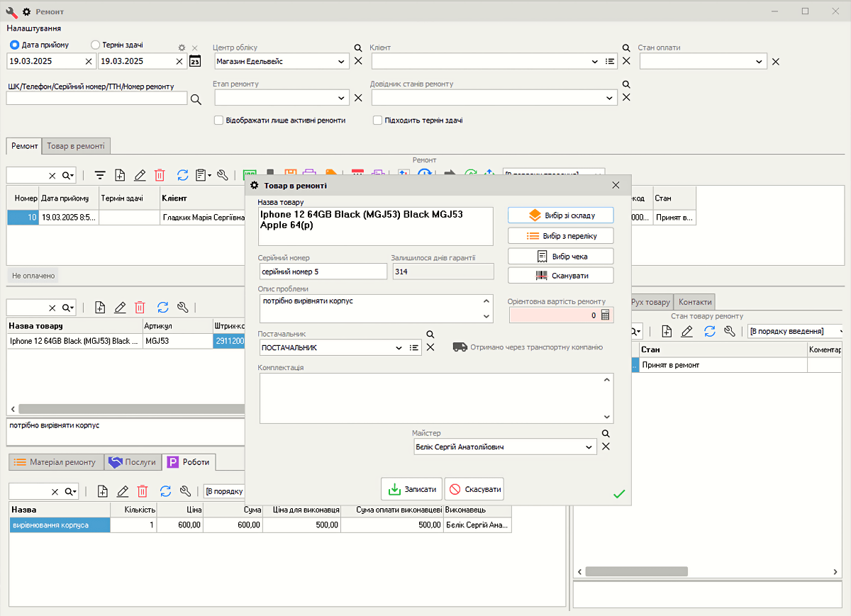Click refresh icon in Роботи toolbar
Image resolution: width=851 pixels, height=616 pixels.
pyautogui.click(x=165, y=491)
